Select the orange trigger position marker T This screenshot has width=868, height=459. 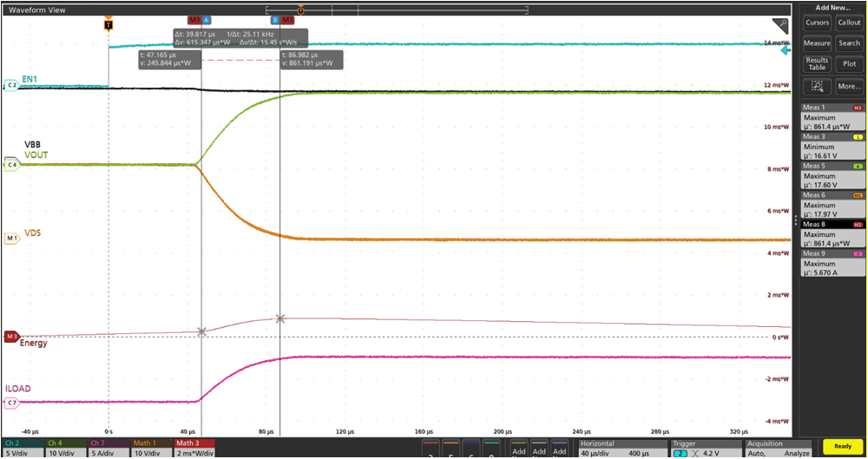coord(108,25)
